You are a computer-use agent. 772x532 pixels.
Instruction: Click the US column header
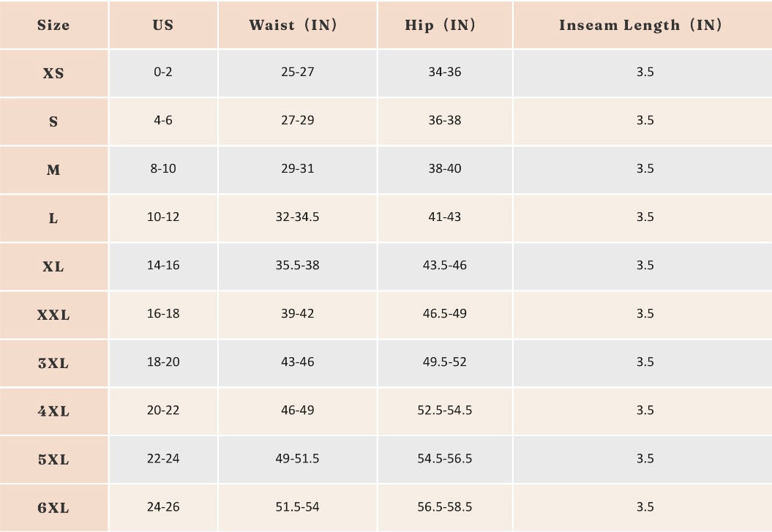(x=163, y=25)
